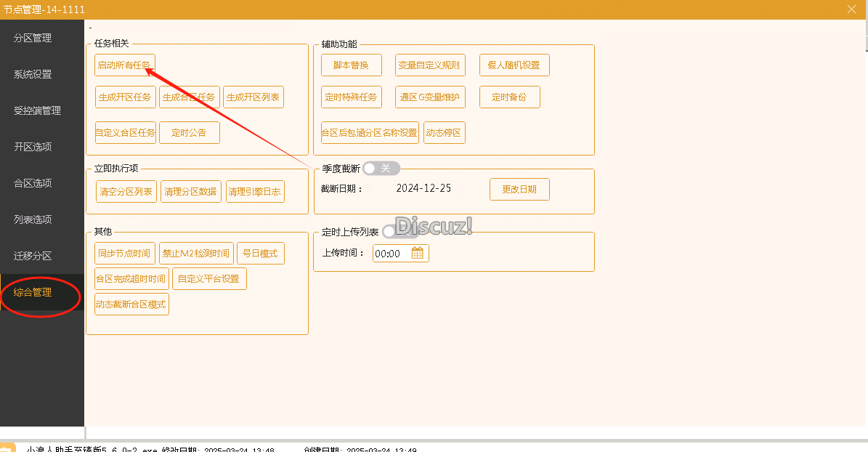
Task: Click 生成开区任务 under 任务相关
Action: coord(125,97)
